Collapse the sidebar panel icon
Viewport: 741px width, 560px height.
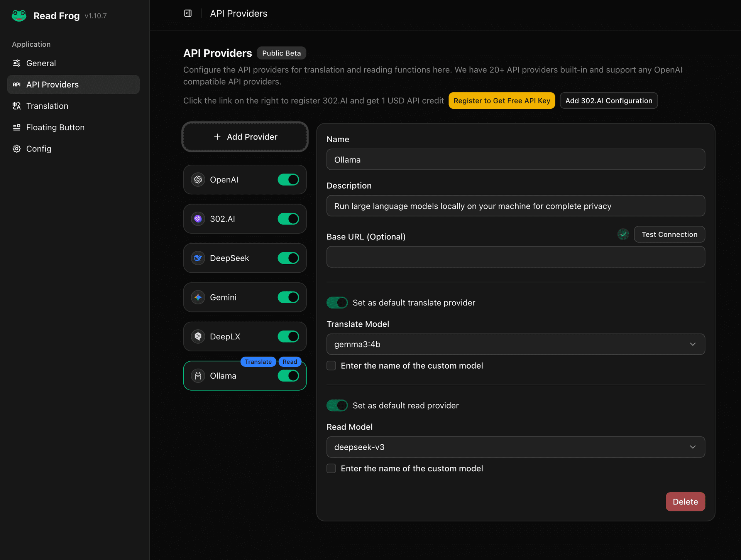(188, 13)
